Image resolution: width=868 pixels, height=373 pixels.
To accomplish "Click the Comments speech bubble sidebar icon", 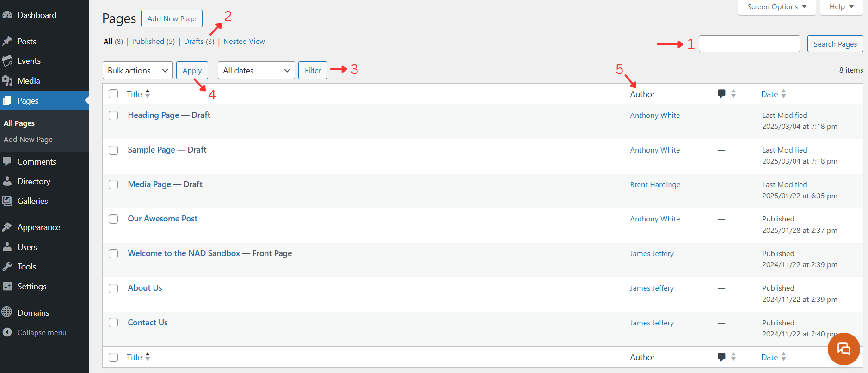I will [x=7, y=161].
